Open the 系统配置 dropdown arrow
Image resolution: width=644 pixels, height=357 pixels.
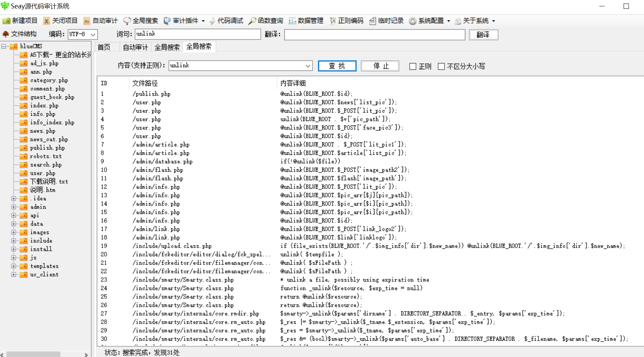(x=449, y=21)
